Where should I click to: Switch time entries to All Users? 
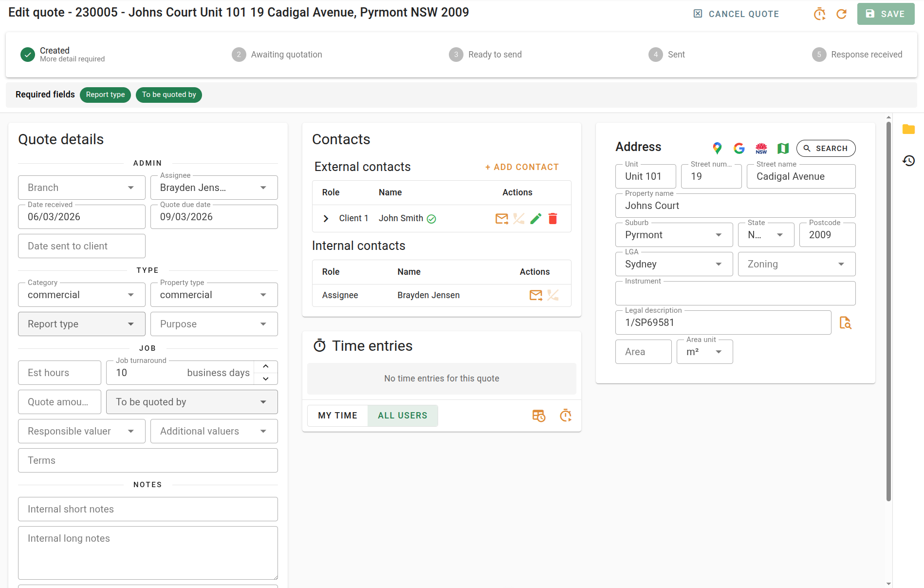tap(402, 416)
